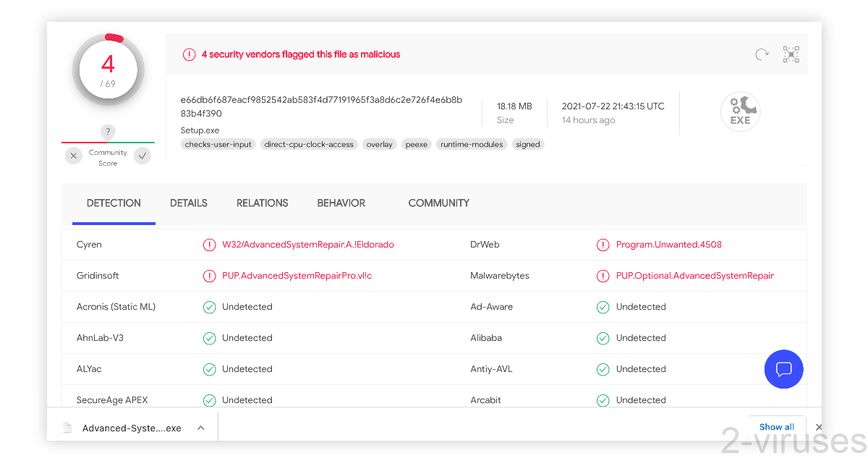Click green check icon in ALYac row
Image resolution: width=868 pixels, height=461 pixels.
click(x=209, y=369)
